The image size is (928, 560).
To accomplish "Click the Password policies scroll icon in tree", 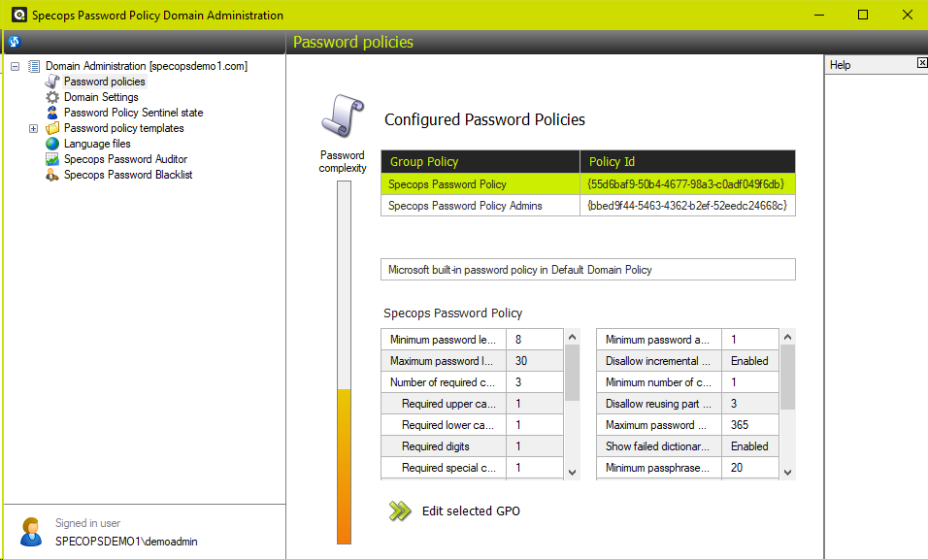I will click(52, 82).
